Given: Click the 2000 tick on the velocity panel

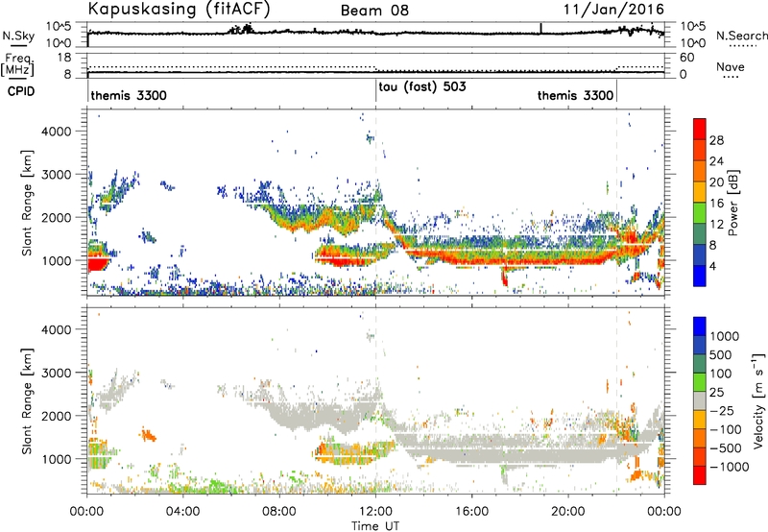Looking at the screenshot, I should [56, 416].
